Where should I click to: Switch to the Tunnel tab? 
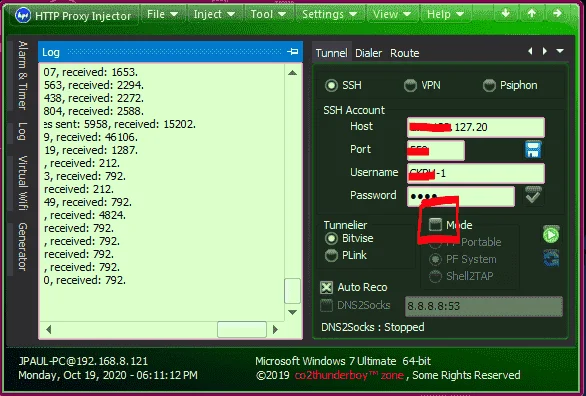[331, 53]
